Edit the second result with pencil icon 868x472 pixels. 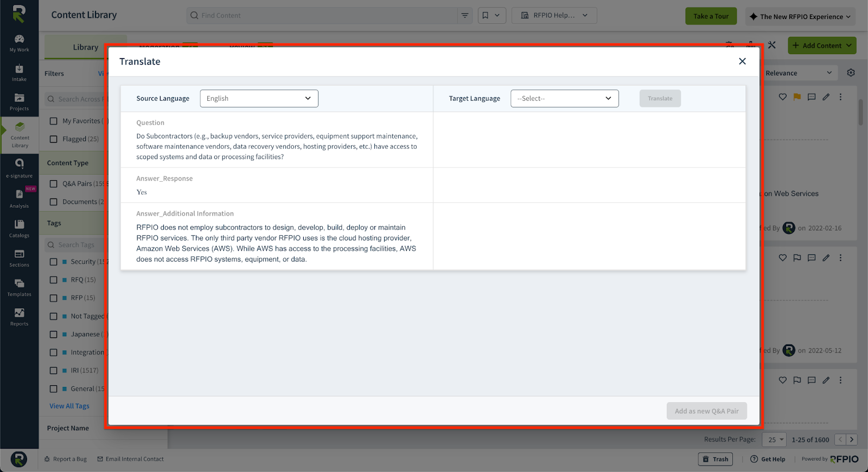pos(826,258)
